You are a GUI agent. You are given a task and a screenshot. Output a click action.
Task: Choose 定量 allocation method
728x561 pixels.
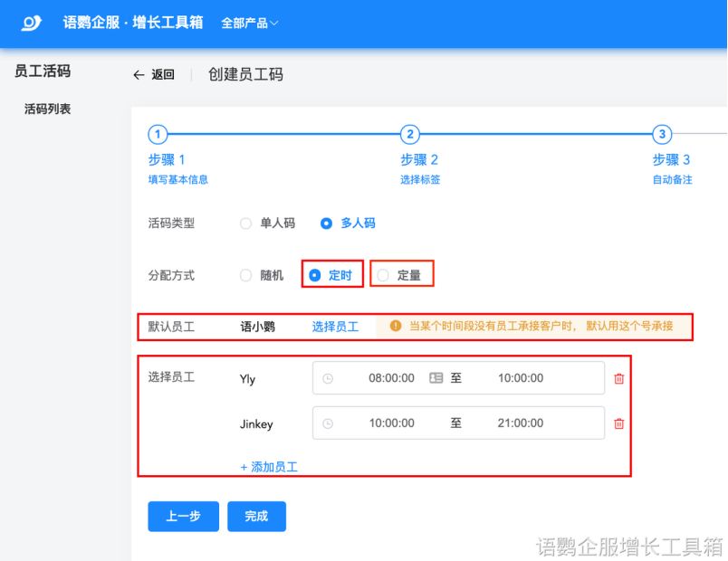point(383,276)
